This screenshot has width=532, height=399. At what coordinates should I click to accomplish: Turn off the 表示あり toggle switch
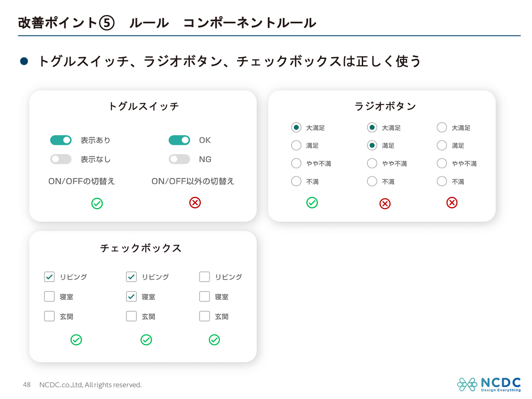click(x=61, y=140)
